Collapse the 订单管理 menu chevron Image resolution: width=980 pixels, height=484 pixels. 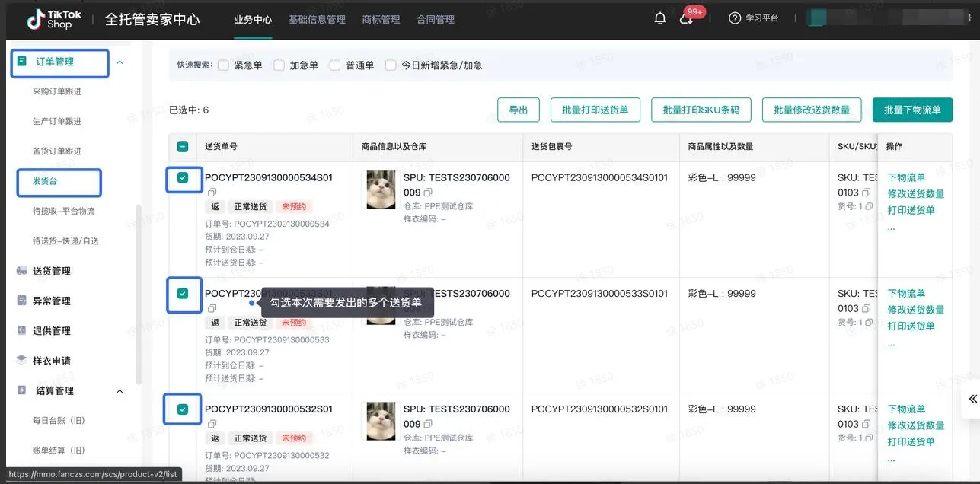coord(120,62)
